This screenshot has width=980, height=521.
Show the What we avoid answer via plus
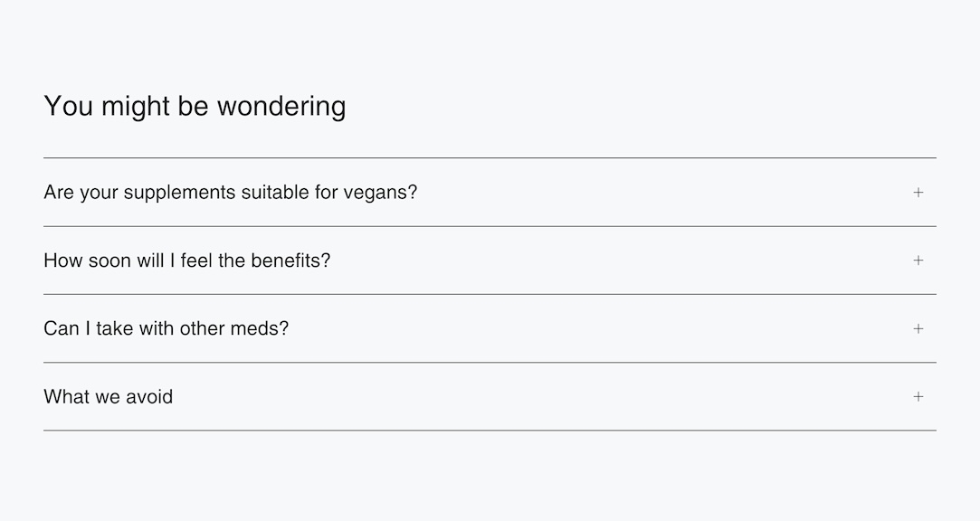[x=918, y=396]
